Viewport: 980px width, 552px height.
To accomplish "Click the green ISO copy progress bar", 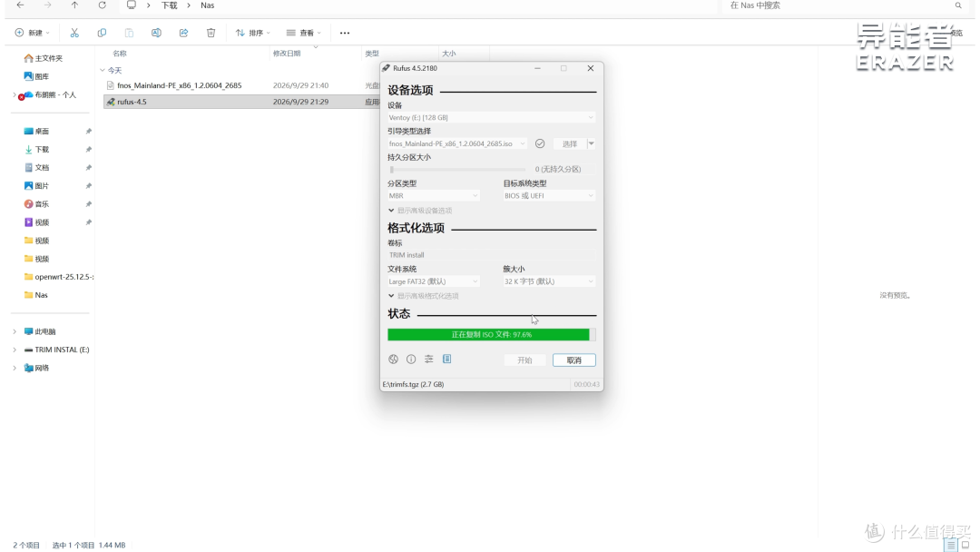I will (x=491, y=334).
